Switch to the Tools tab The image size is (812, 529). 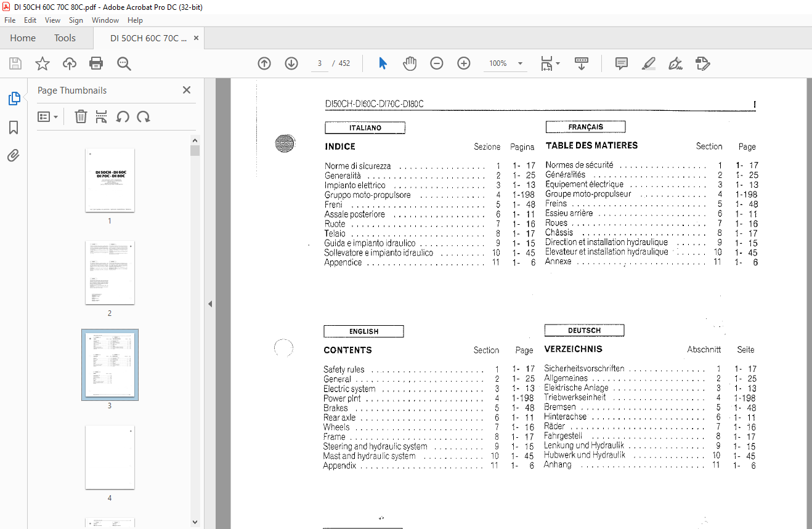65,38
